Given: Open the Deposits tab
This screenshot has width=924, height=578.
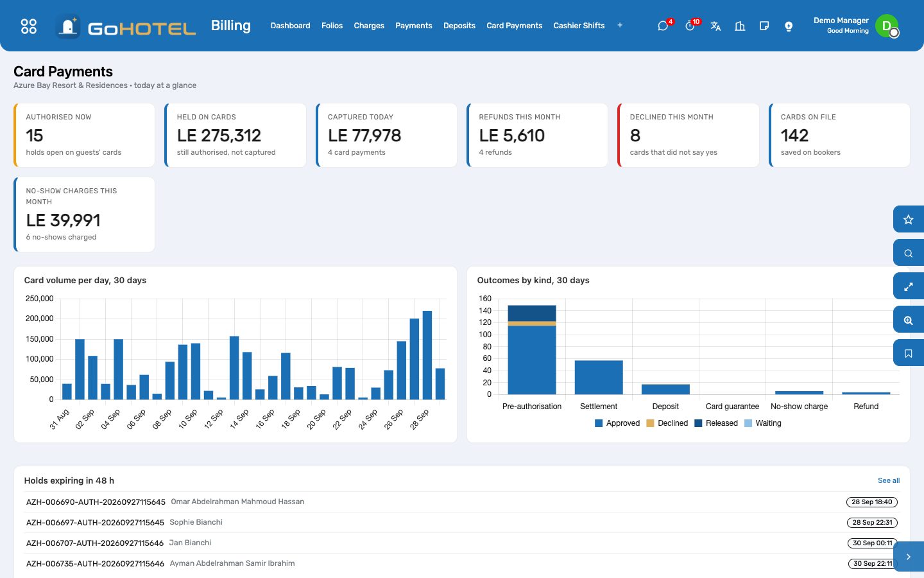Looking at the screenshot, I should tap(459, 26).
